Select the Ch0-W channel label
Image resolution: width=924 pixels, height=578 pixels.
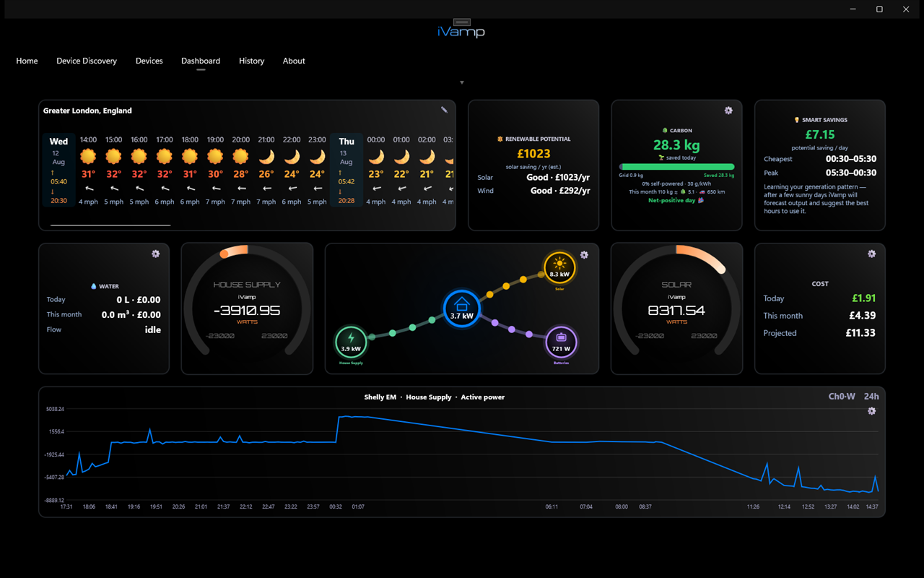(x=842, y=396)
